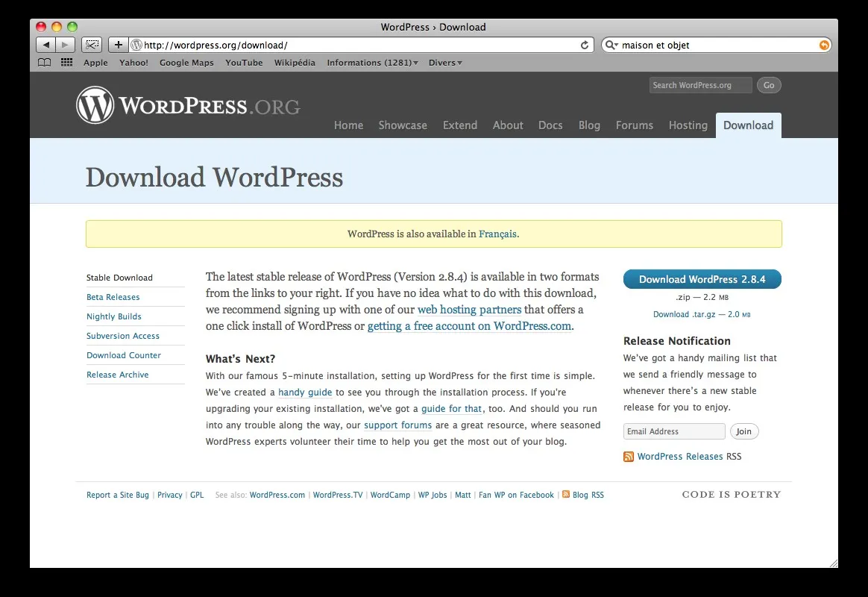Go to the Blog navigation tab
Viewport: 868px width, 597px height.
click(590, 125)
